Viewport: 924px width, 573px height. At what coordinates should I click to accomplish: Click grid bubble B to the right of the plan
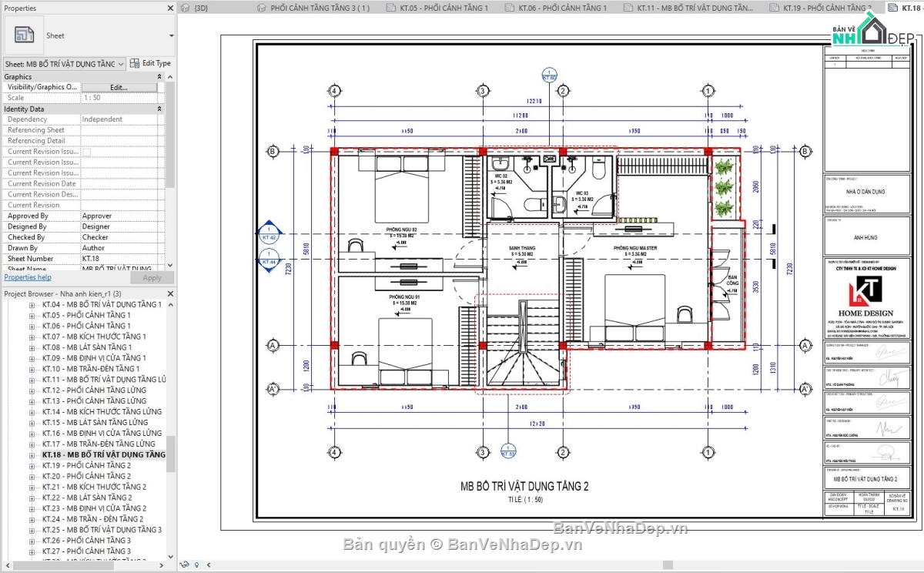click(803, 151)
